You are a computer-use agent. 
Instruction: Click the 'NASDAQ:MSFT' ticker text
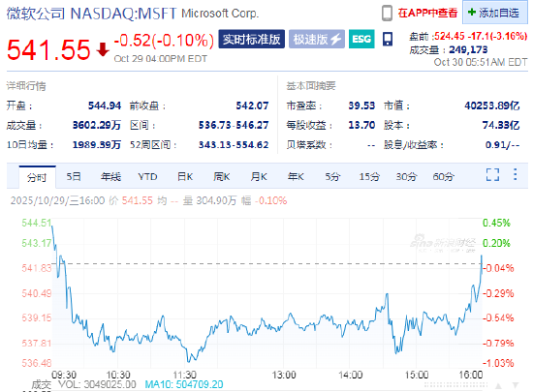click(123, 14)
